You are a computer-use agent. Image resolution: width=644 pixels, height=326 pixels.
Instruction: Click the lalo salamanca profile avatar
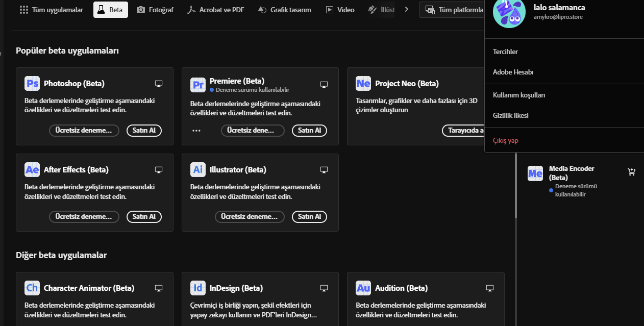point(509,13)
